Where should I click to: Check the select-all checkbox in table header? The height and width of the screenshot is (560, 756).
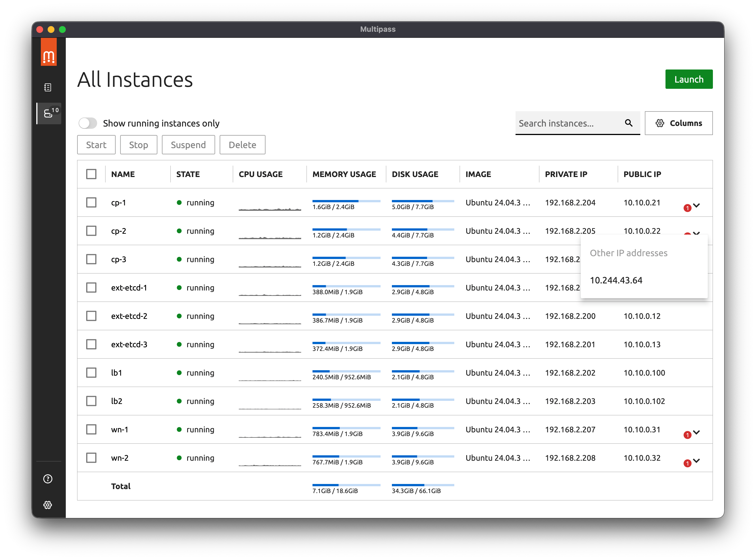click(91, 174)
